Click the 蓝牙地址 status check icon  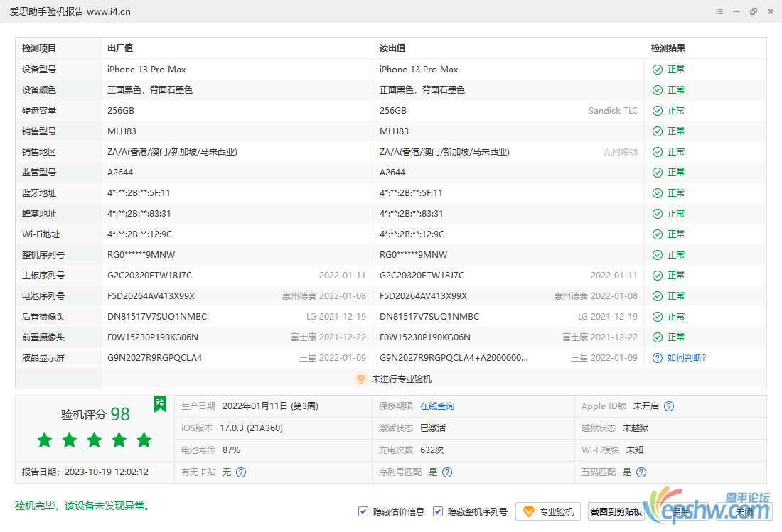[658, 192]
